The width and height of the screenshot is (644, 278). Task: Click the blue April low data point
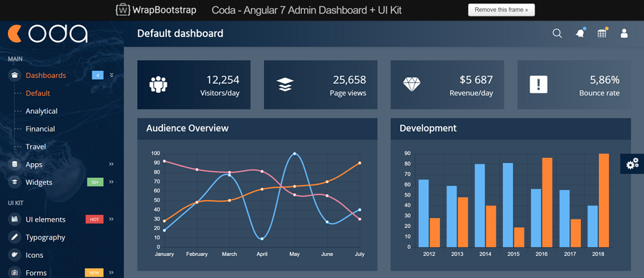click(x=262, y=239)
